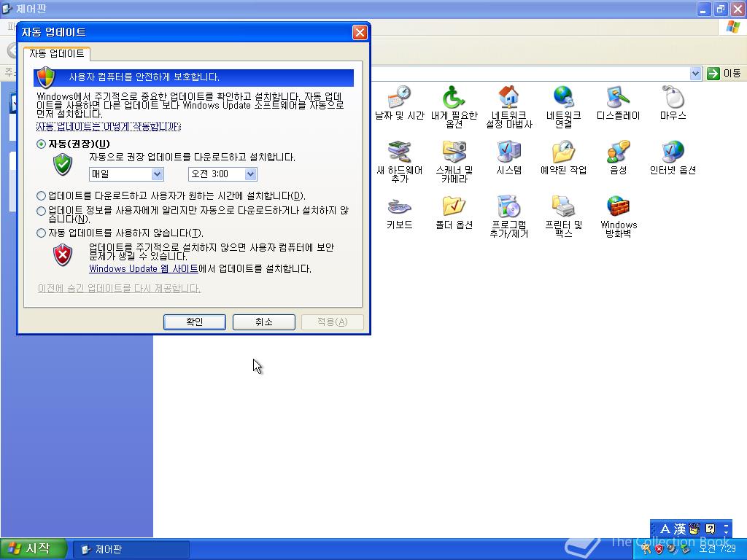Open the 오전 3:00 update time dropdown
747x560 pixels.
coord(222,174)
